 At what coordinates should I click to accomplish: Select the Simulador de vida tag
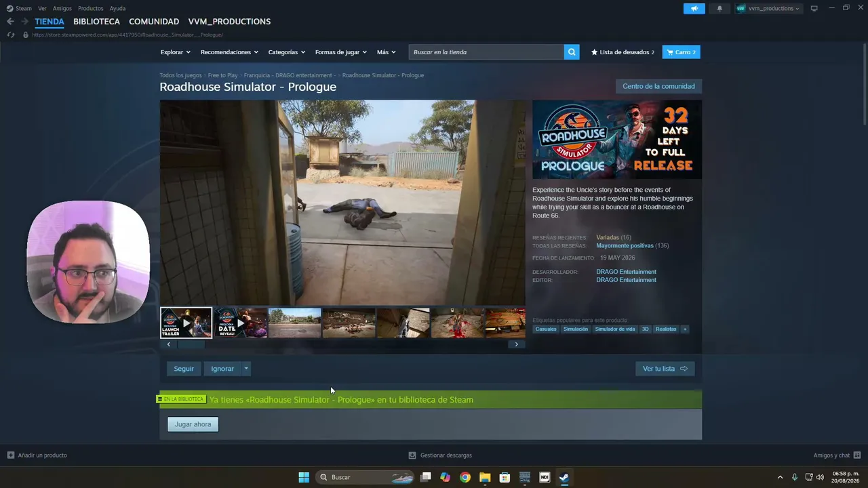click(x=615, y=329)
